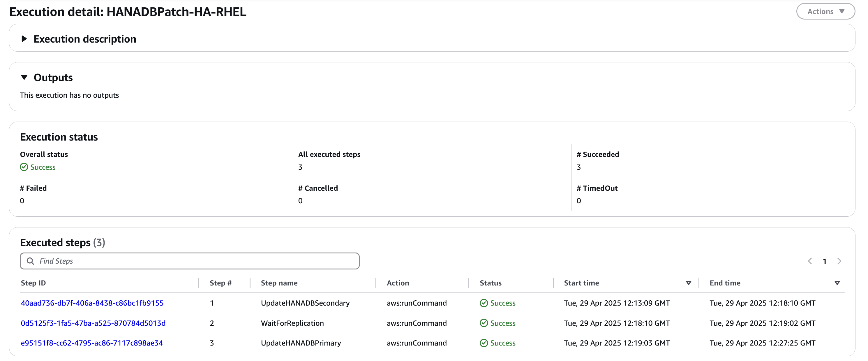Open step e95151f8-cc62-4795-ac86-7117c898ae34 link
Image resolution: width=868 pixels, height=361 pixels.
[x=92, y=343]
